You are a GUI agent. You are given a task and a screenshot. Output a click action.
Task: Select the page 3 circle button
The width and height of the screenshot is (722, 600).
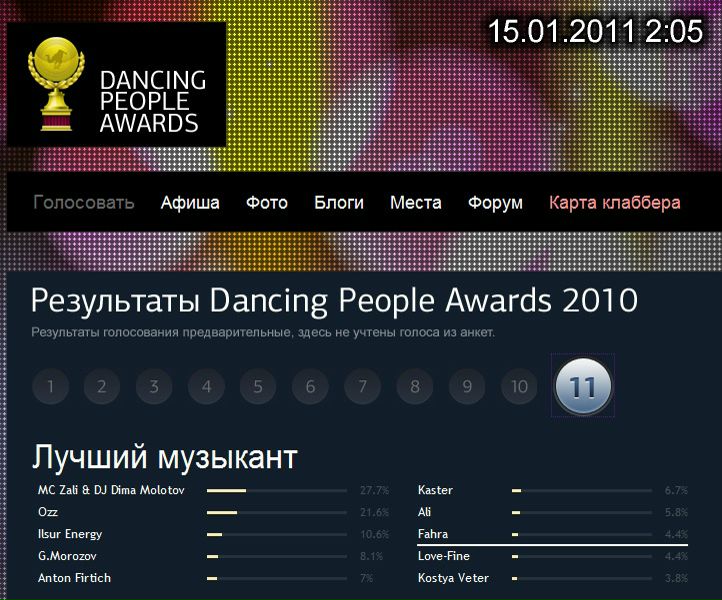tap(154, 387)
